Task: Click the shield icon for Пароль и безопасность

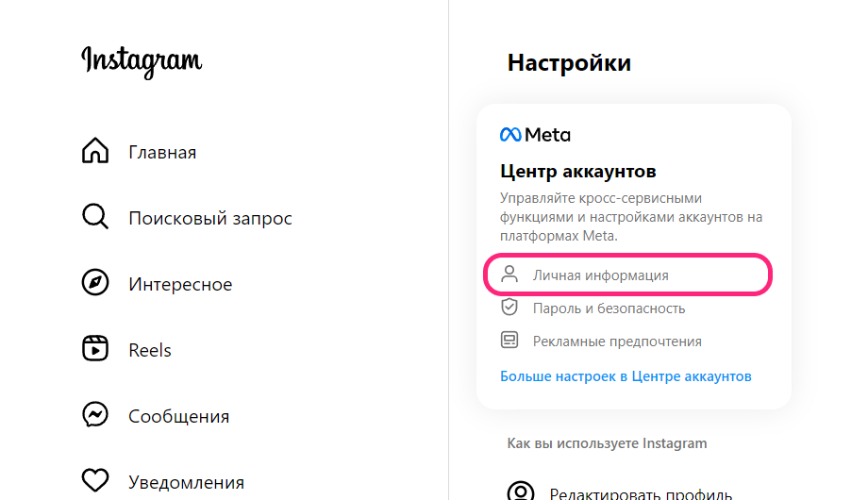Action: (509, 307)
